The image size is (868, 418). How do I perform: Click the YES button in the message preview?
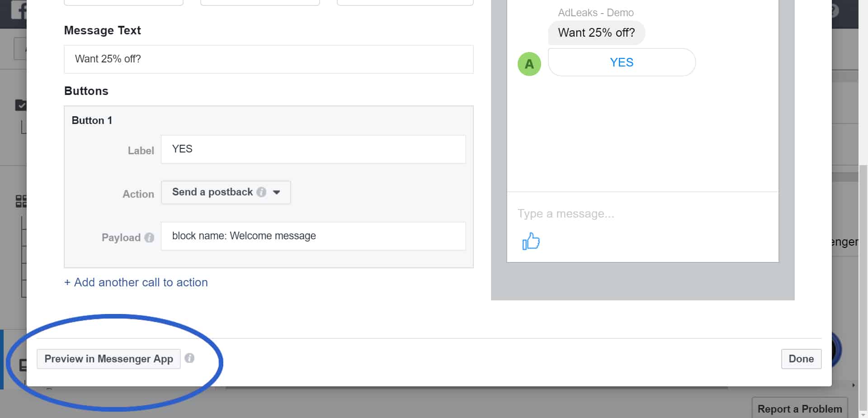(622, 62)
